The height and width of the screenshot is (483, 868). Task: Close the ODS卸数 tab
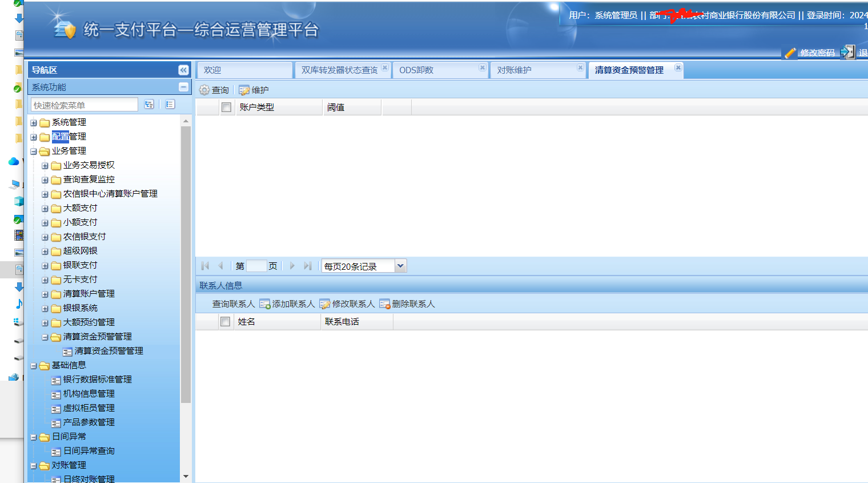click(x=483, y=67)
